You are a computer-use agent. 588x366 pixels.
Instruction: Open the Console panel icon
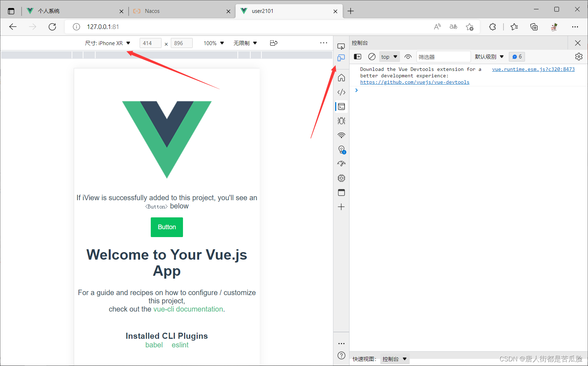341,106
